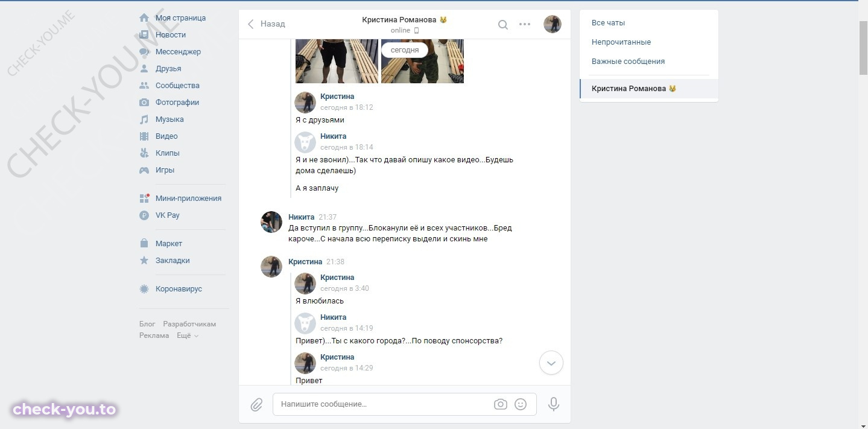
Task: Search within the conversation magnifier icon
Action: pos(503,25)
